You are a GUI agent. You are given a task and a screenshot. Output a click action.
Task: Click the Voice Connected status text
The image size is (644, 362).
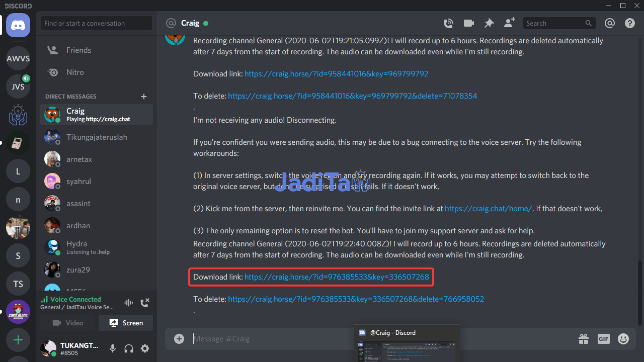pyautogui.click(x=75, y=299)
